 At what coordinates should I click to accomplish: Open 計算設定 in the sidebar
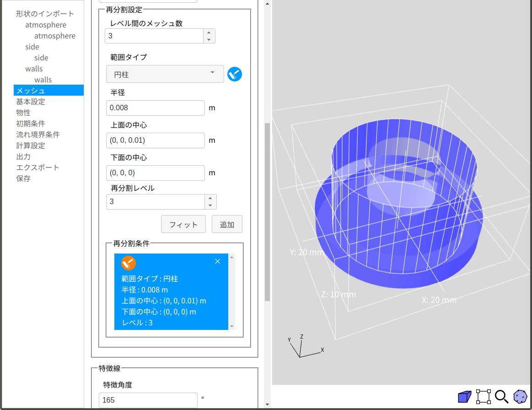pyautogui.click(x=31, y=146)
